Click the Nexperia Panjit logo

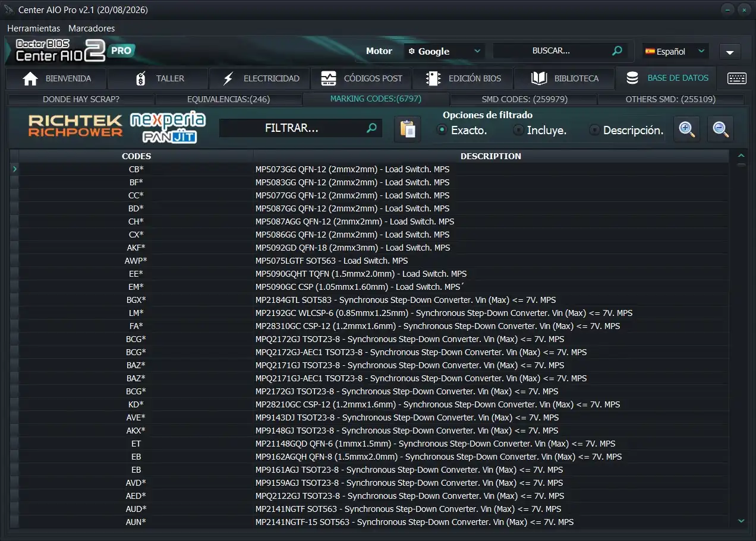(x=168, y=128)
